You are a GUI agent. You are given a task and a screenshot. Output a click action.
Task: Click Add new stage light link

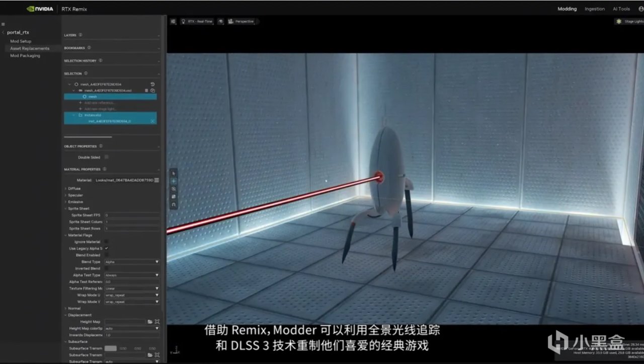pyautogui.click(x=100, y=109)
